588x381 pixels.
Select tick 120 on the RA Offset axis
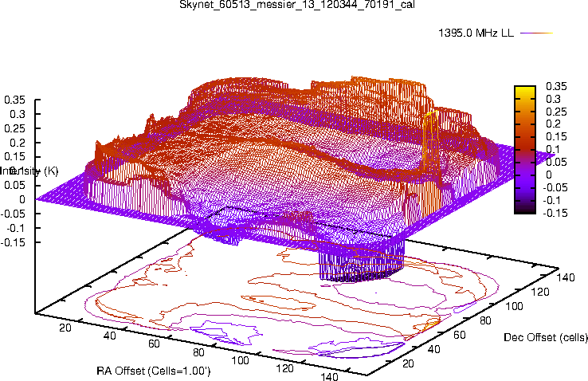(x=284, y=368)
